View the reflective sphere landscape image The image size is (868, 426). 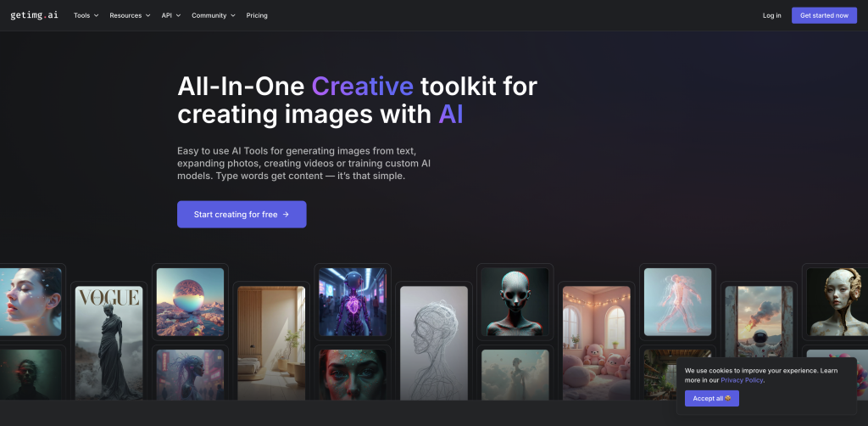point(190,302)
